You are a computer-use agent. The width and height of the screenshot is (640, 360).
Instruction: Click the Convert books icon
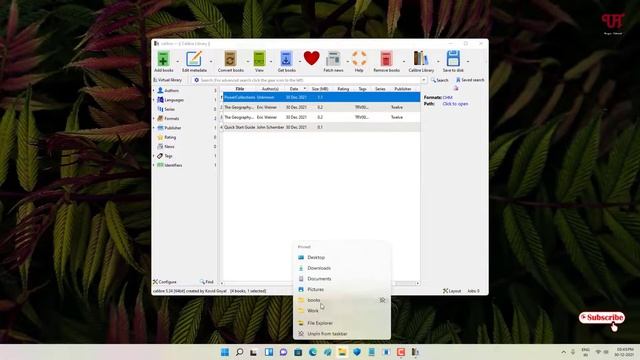[230, 59]
